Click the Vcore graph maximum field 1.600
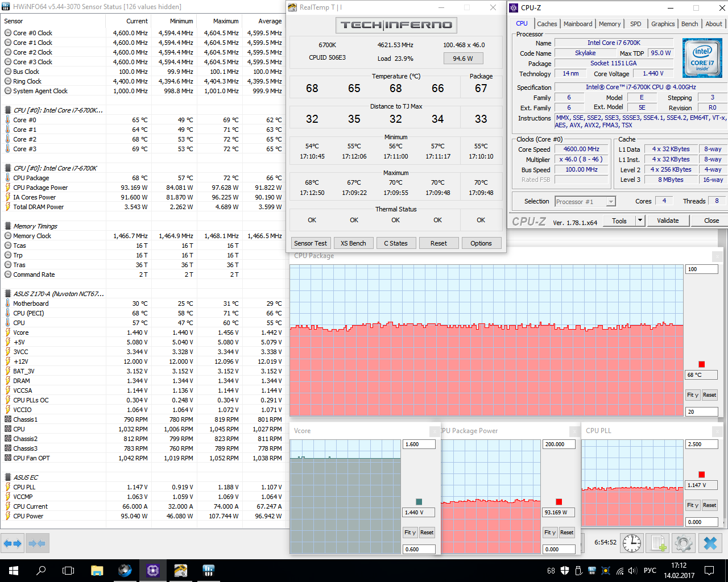This screenshot has height=582, width=728. pos(419,444)
